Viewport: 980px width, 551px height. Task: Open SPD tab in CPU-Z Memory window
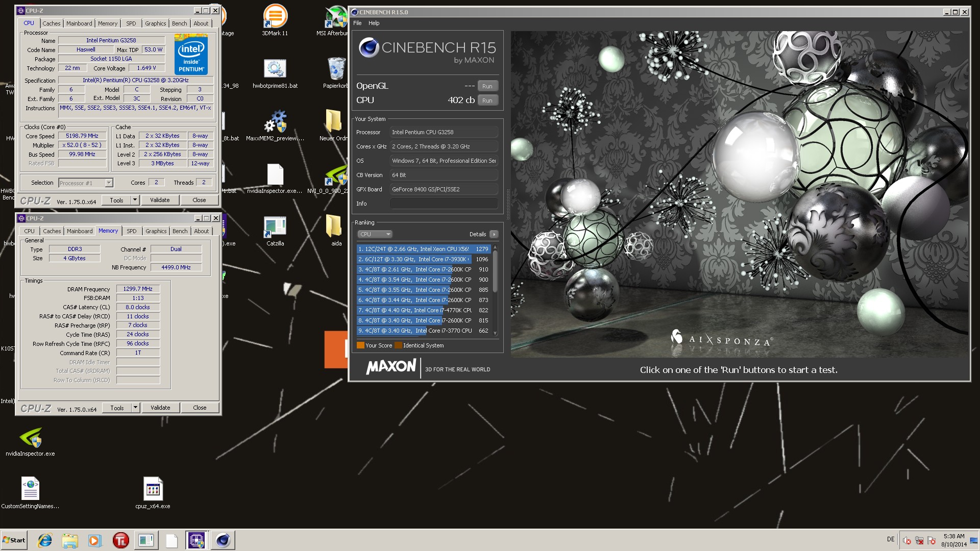pos(132,231)
